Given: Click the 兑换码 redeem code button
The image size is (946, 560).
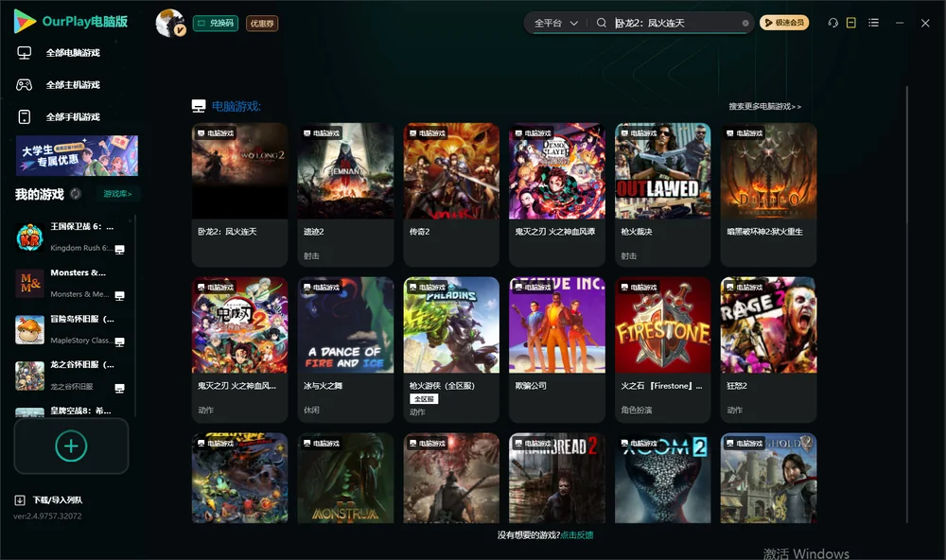Looking at the screenshot, I should (216, 23).
